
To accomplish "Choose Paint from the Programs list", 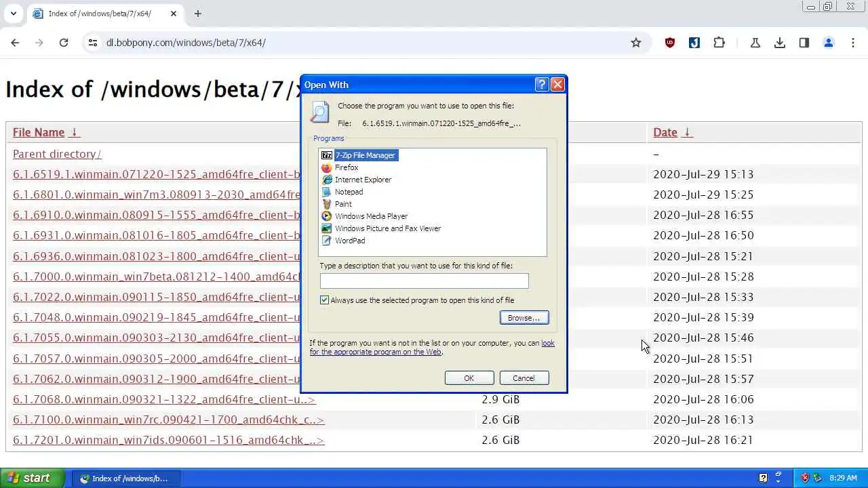I will [337, 204].
